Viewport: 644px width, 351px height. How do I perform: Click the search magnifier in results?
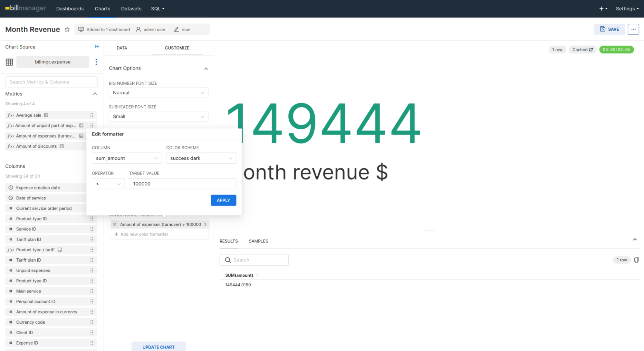pyautogui.click(x=228, y=260)
